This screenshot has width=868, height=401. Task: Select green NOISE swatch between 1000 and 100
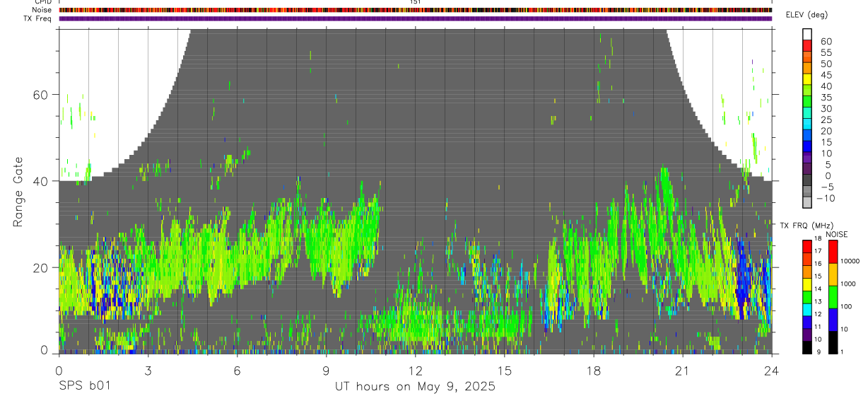(833, 297)
